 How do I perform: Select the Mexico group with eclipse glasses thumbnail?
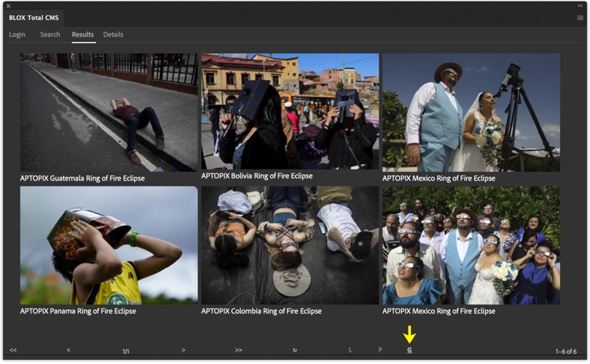(471, 245)
